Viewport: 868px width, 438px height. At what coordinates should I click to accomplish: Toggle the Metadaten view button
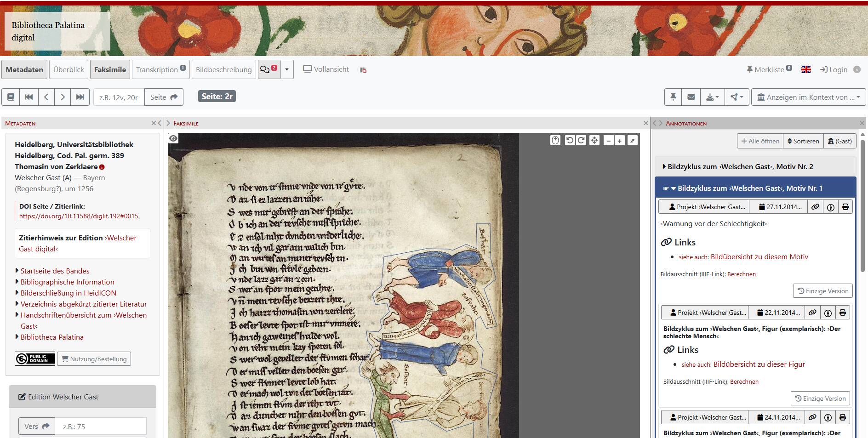[x=24, y=69]
